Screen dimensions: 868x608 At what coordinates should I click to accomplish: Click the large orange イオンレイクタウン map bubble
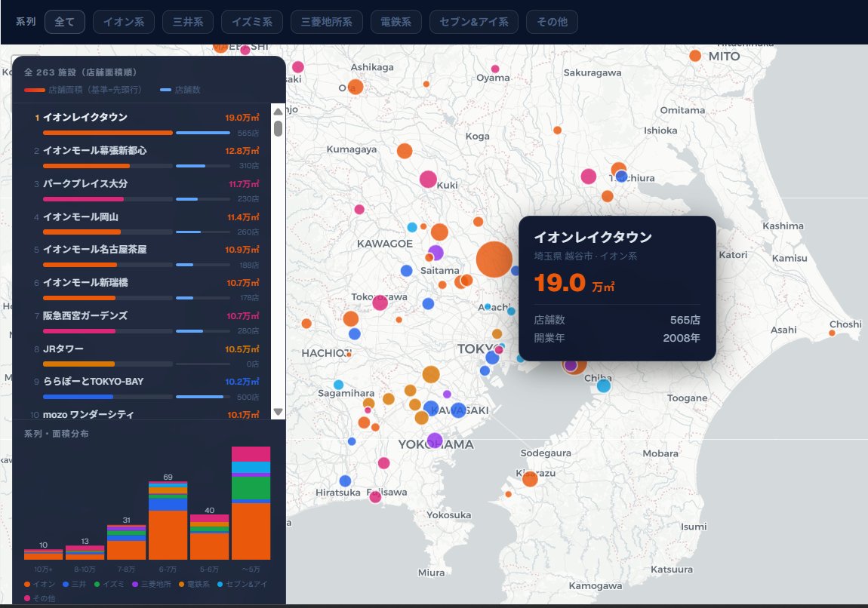494,259
